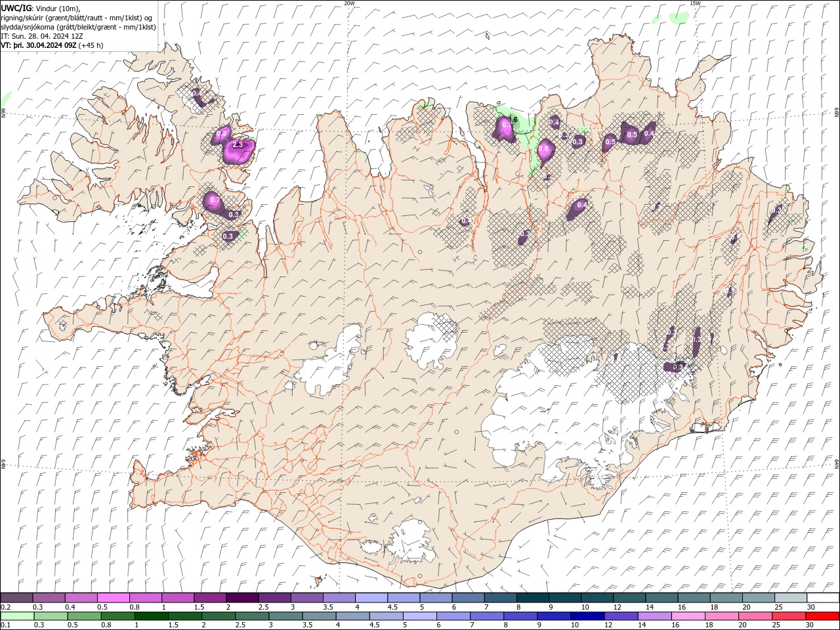
Task: Pick the dark teal 8 swatch in snow legend
Action: click(x=532, y=597)
